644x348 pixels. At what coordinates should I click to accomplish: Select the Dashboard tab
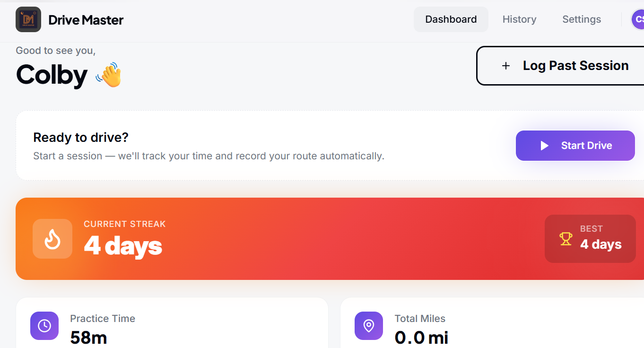[x=451, y=19]
